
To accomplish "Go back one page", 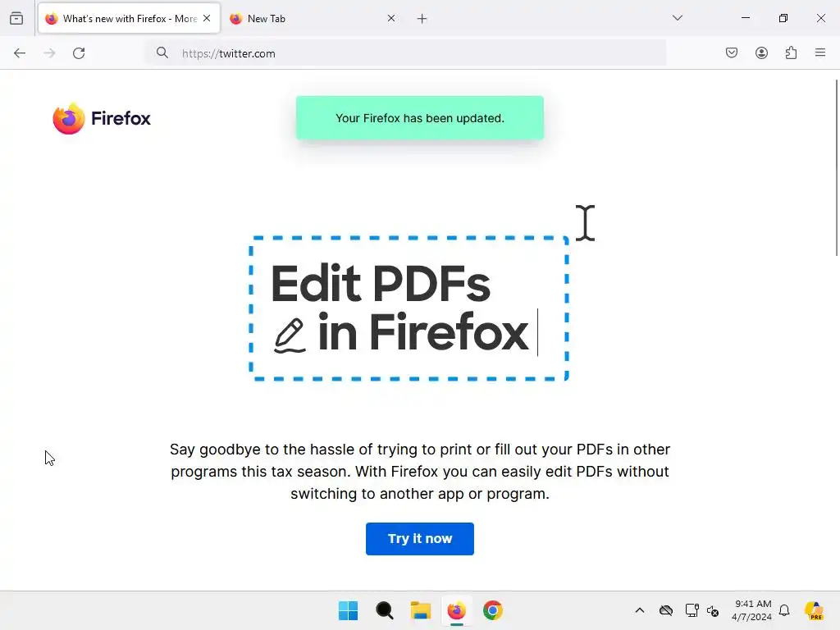I will pyautogui.click(x=20, y=53).
